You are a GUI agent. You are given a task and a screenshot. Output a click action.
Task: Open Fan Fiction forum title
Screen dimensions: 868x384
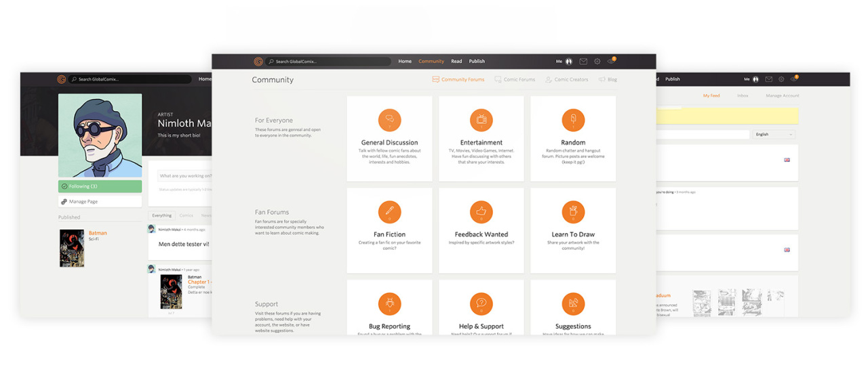tap(389, 234)
